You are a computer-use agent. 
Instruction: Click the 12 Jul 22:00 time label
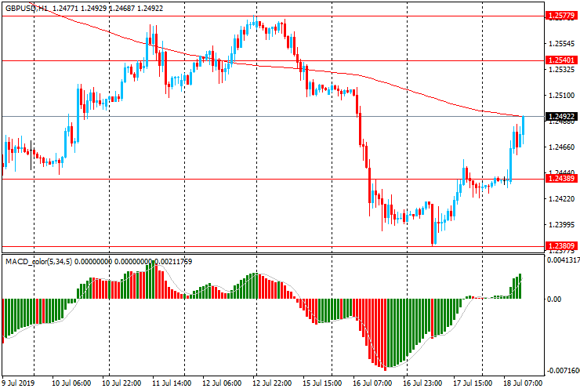[x=272, y=383]
